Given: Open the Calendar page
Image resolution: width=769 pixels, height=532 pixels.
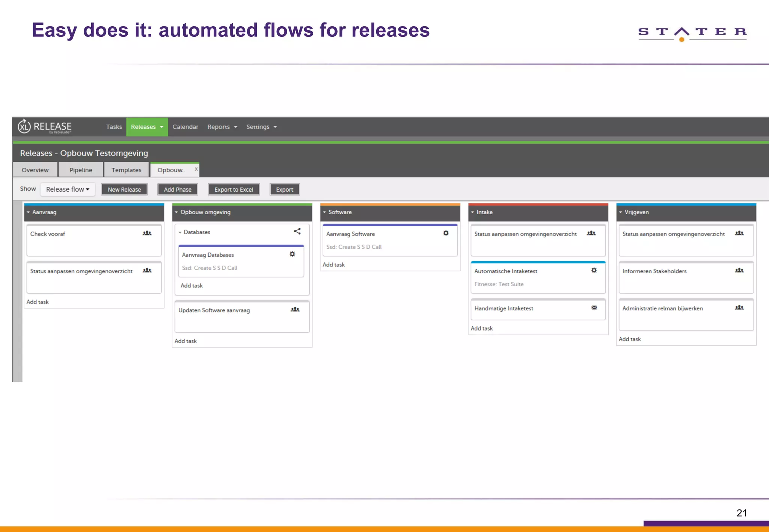Looking at the screenshot, I should pyautogui.click(x=185, y=127).
